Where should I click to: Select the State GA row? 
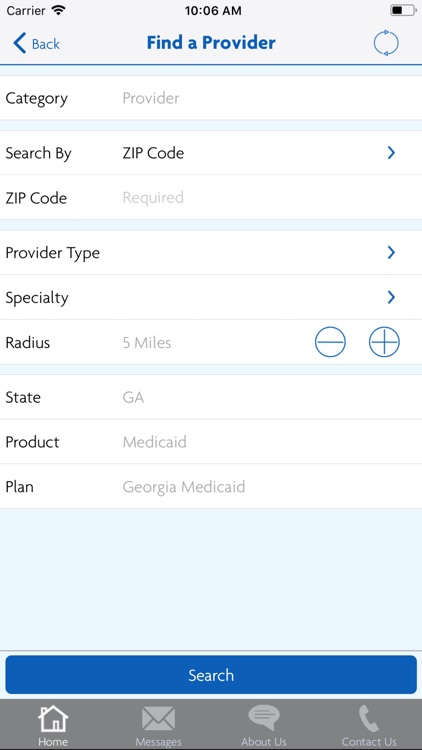click(211, 397)
